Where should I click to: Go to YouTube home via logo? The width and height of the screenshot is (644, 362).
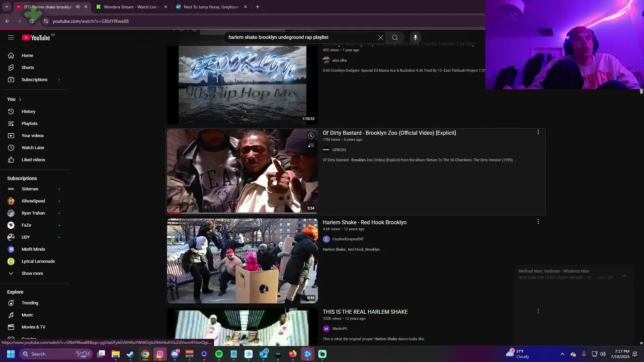tap(36, 37)
